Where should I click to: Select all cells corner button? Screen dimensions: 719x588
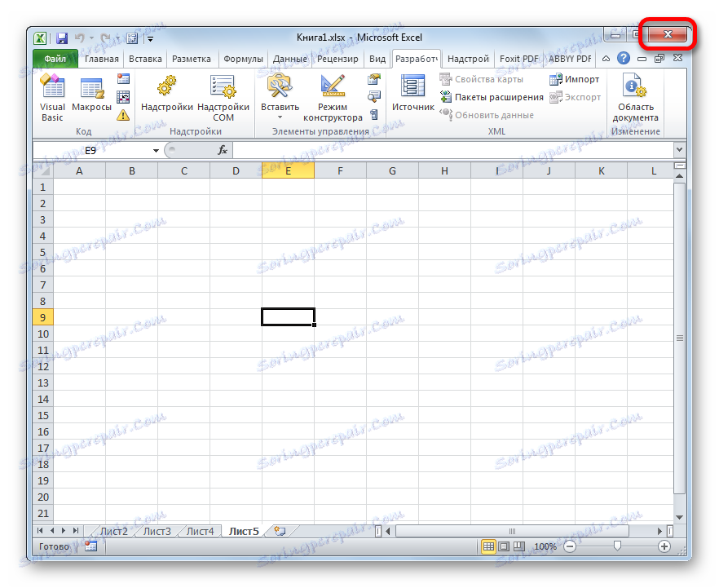[43, 170]
